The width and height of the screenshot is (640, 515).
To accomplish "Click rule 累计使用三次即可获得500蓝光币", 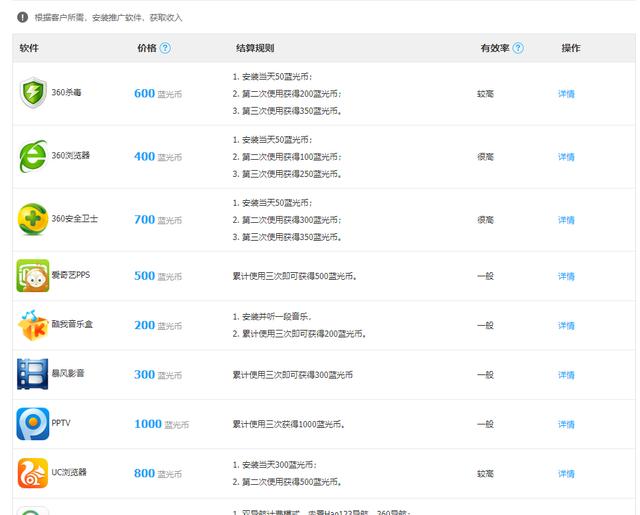I will [x=295, y=276].
